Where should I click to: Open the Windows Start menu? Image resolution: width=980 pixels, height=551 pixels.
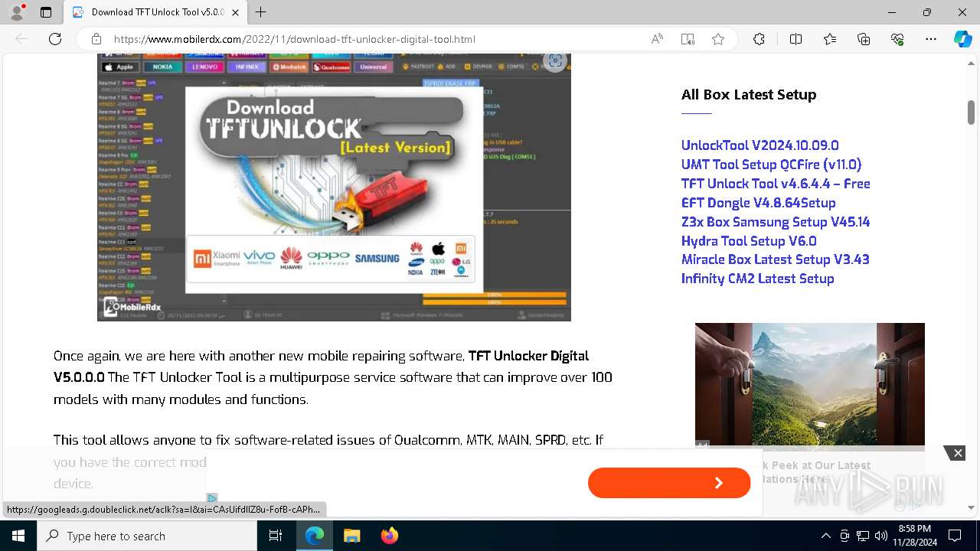[x=18, y=536]
